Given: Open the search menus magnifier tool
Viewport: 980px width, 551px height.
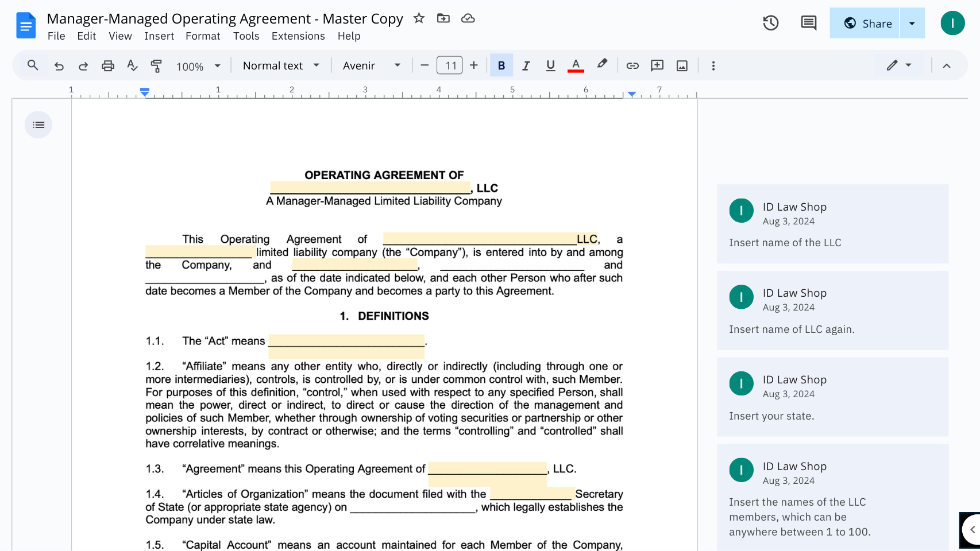Looking at the screenshot, I should tap(33, 65).
